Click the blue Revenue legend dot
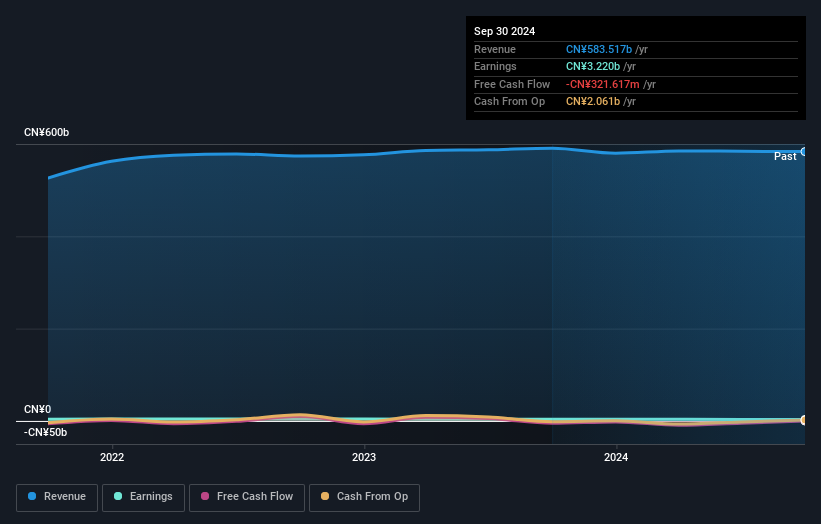Viewport: 821px width, 524px height. 32,496
